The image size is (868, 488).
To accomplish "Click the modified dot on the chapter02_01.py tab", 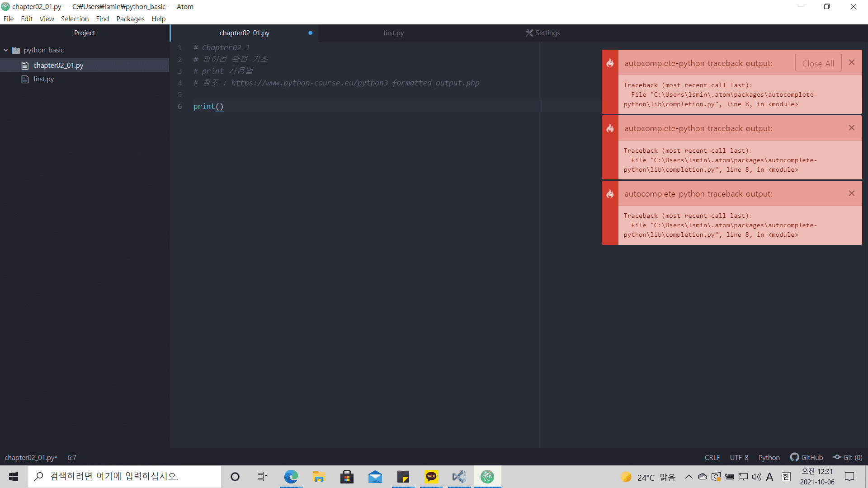I will pyautogui.click(x=310, y=33).
